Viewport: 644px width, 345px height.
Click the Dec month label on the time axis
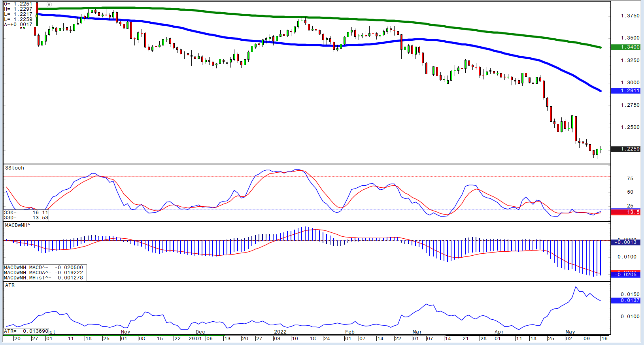coord(200,332)
